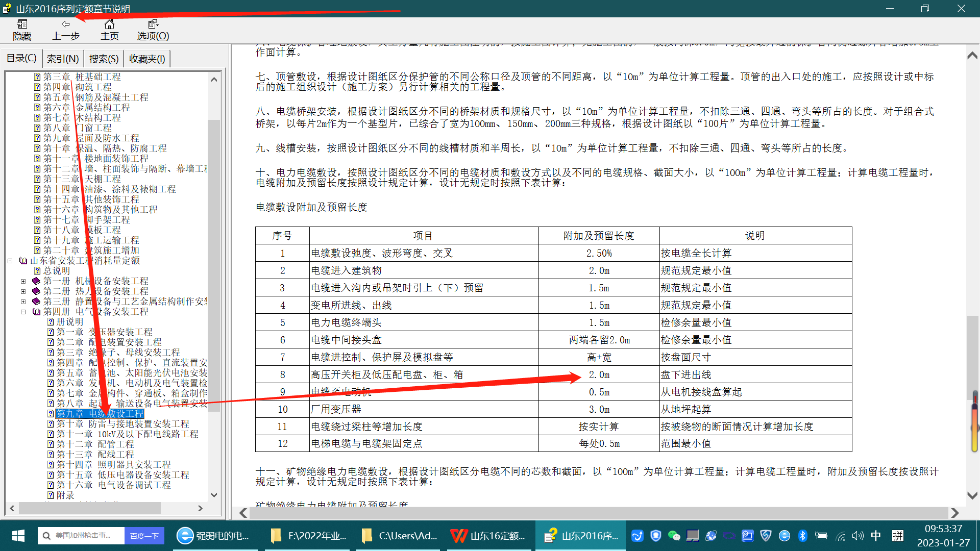Click topic icon of 附录

tap(51, 495)
